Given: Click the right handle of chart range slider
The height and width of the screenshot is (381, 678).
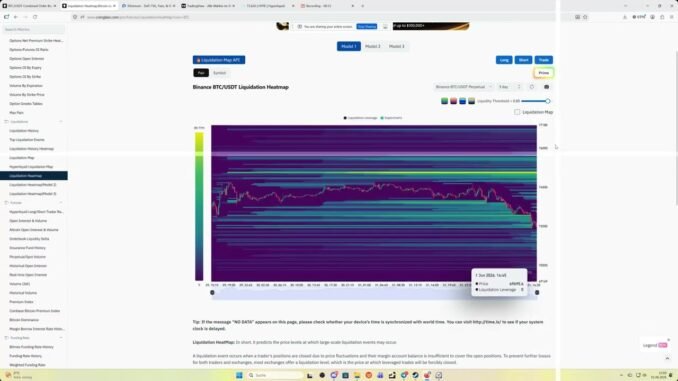Looking at the screenshot, I should pos(537,293).
